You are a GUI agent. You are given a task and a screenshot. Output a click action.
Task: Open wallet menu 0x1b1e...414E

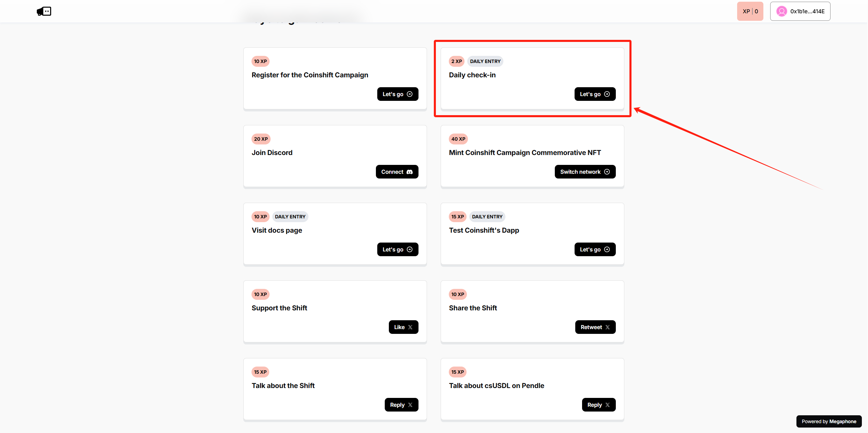800,11
